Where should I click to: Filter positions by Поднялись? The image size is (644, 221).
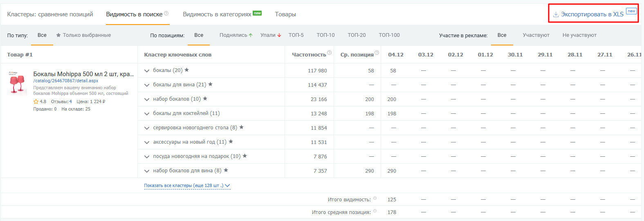[236, 35]
